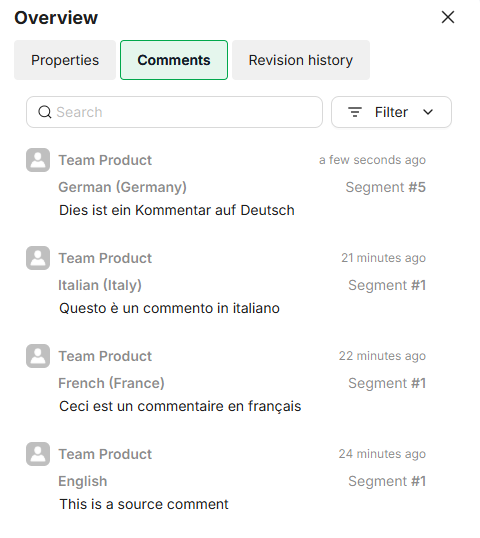The image size is (480, 538).
Task: Open Segment #1 link on English comment
Action: [387, 481]
